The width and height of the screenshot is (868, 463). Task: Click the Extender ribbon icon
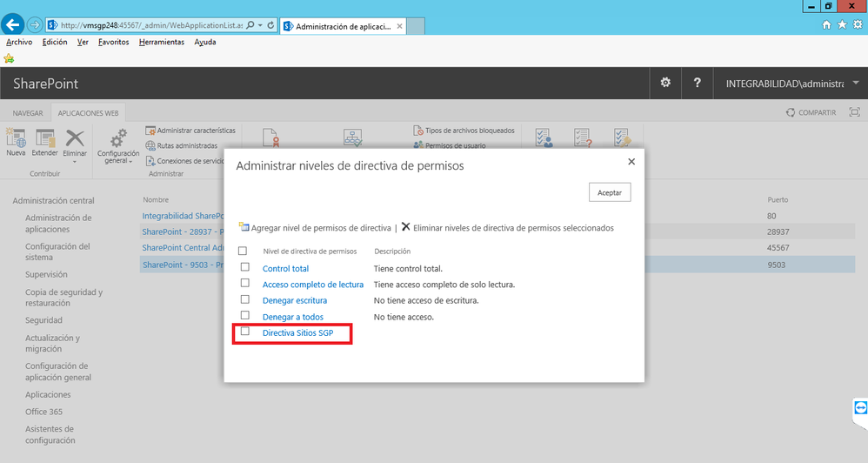coord(45,138)
